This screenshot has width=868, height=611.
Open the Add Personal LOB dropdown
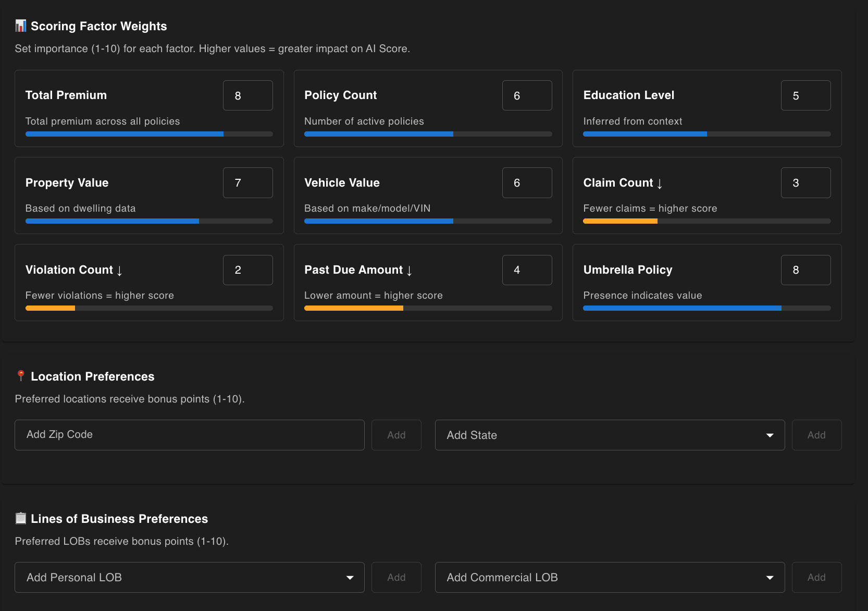coord(190,577)
